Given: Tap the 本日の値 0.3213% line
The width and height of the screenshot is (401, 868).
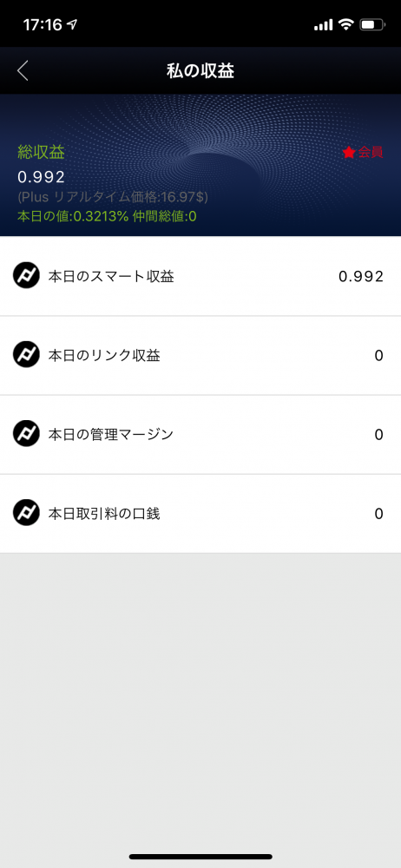Looking at the screenshot, I should pyautogui.click(x=107, y=216).
